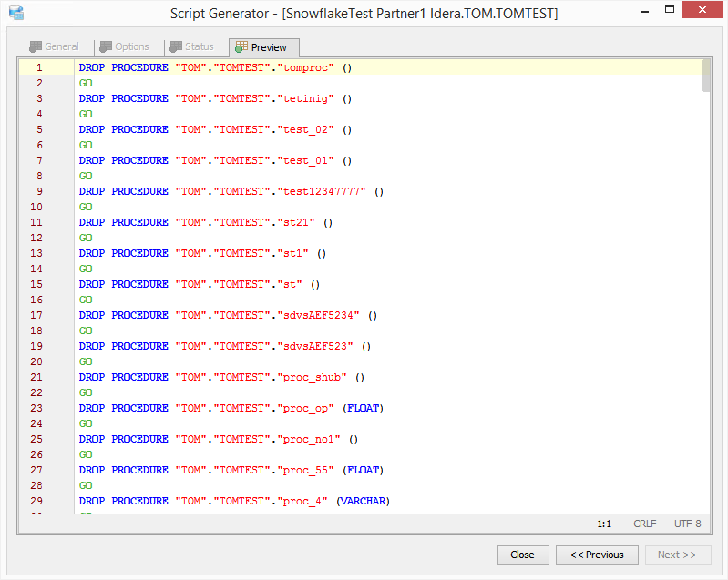Click line number 1 in the gutter
This screenshot has width=728, height=580.
(x=39, y=67)
